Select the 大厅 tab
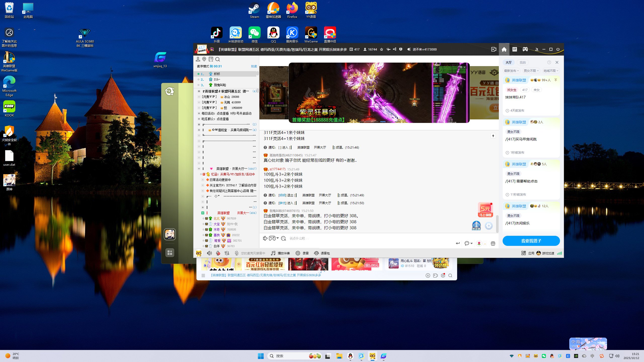Viewport: 644px width, 362px height. coord(508,62)
